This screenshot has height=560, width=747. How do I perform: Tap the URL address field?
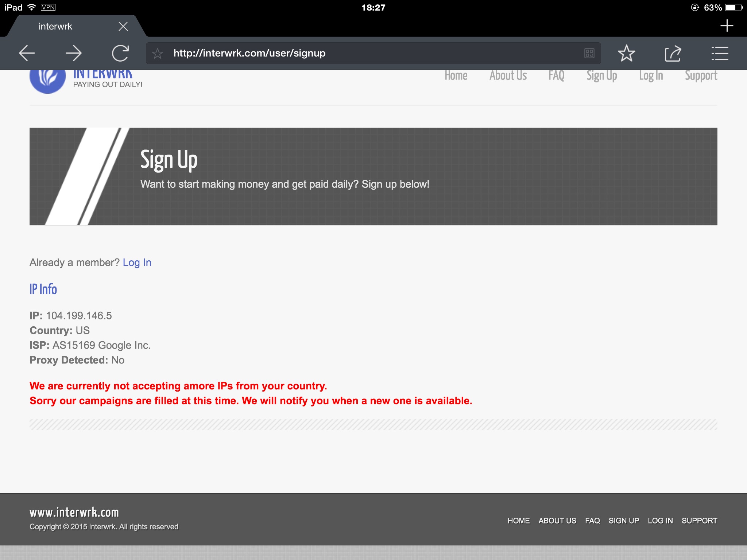[x=365, y=53]
